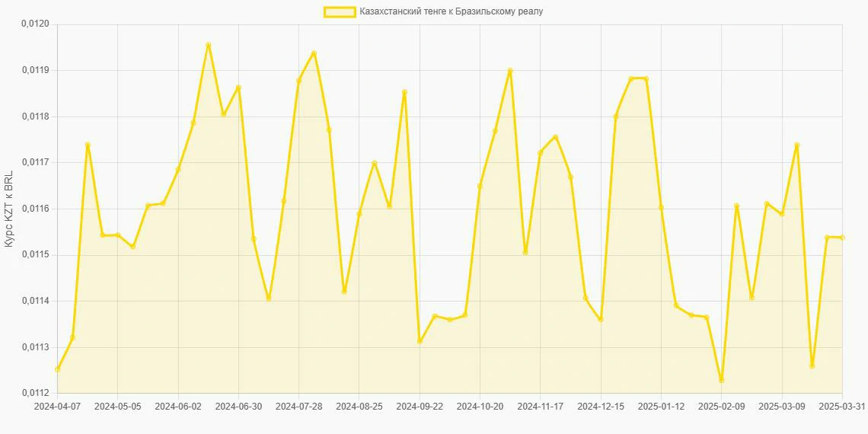Image resolution: width=868 pixels, height=434 pixels.
Task: Click the yellow legend color box
Action: pyautogui.click(x=340, y=11)
